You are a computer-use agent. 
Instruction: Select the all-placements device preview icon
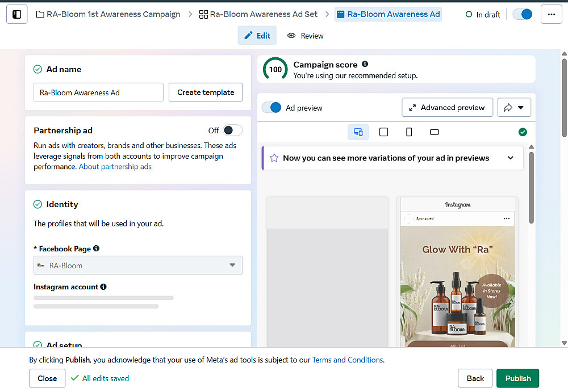[358, 132]
